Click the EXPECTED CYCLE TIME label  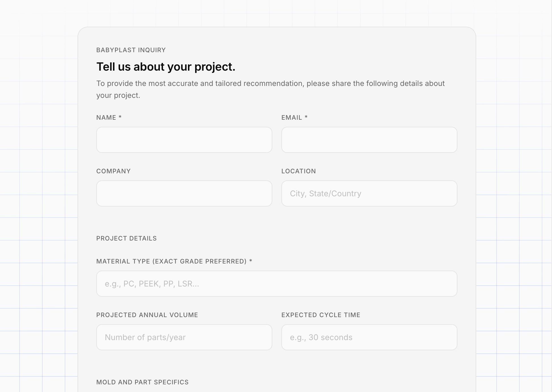pos(321,315)
